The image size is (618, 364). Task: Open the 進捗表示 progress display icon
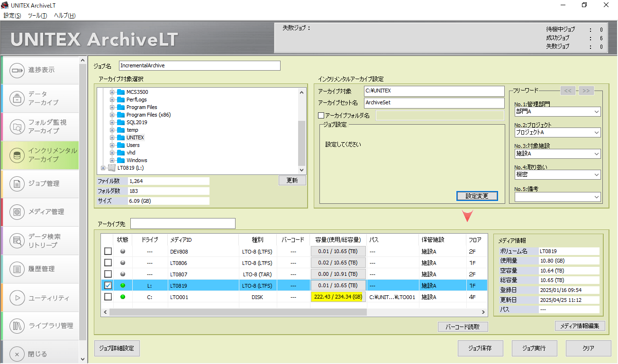click(18, 70)
